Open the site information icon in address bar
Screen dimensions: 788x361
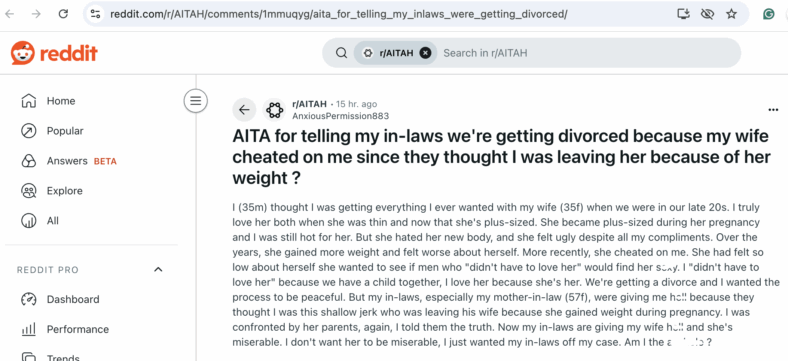point(95,14)
